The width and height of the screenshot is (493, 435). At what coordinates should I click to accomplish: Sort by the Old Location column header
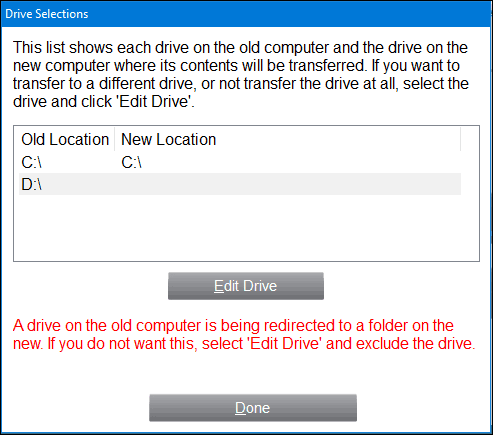point(65,139)
